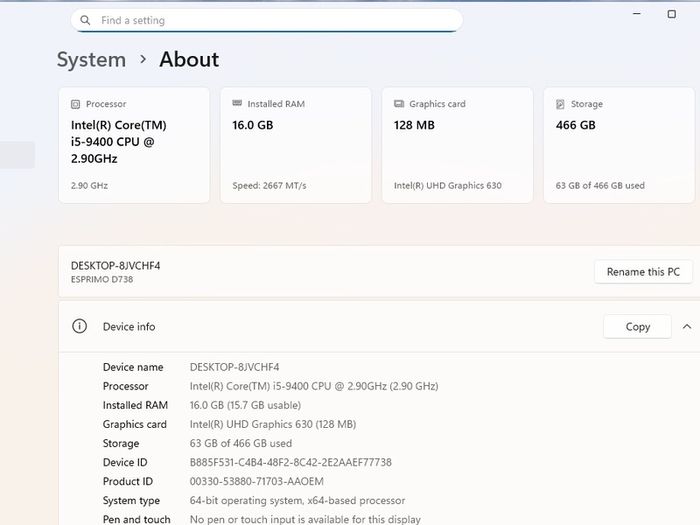Click the Device info circle icon
Image resolution: width=700 pixels, height=525 pixels.
coord(79,326)
